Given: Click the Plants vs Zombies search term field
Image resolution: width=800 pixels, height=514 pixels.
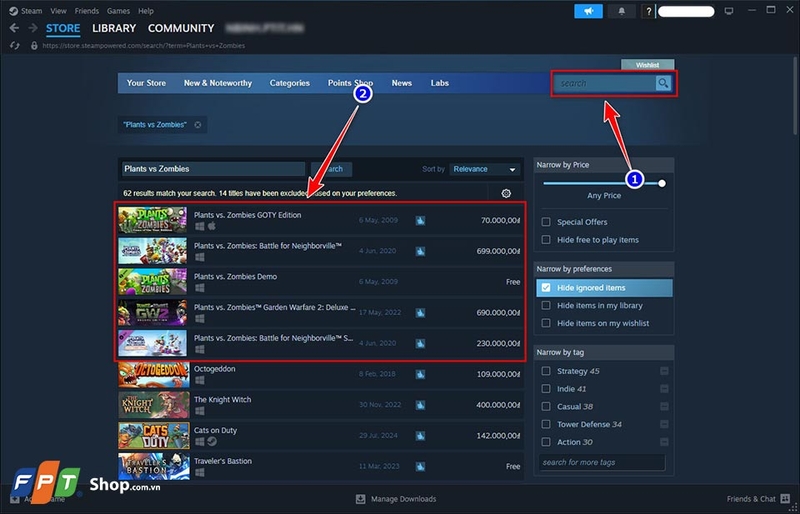Looking at the screenshot, I should pyautogui.click(x=213, y=169).
